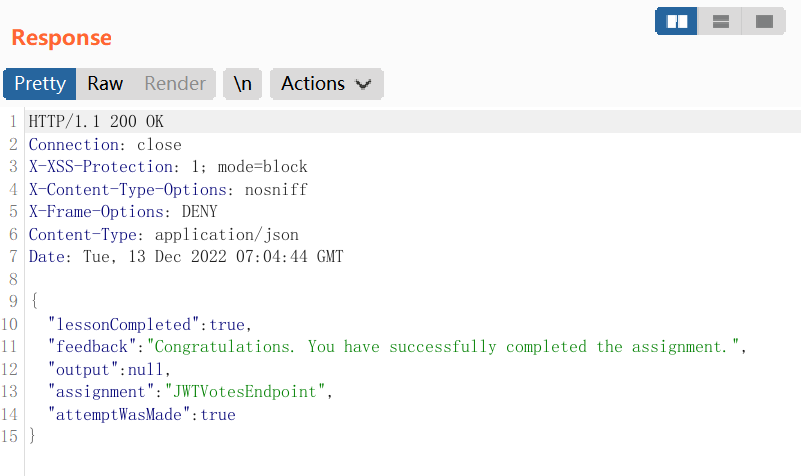Click the closing curly brace on line 15
807x476 pixels.
point(32,435)
